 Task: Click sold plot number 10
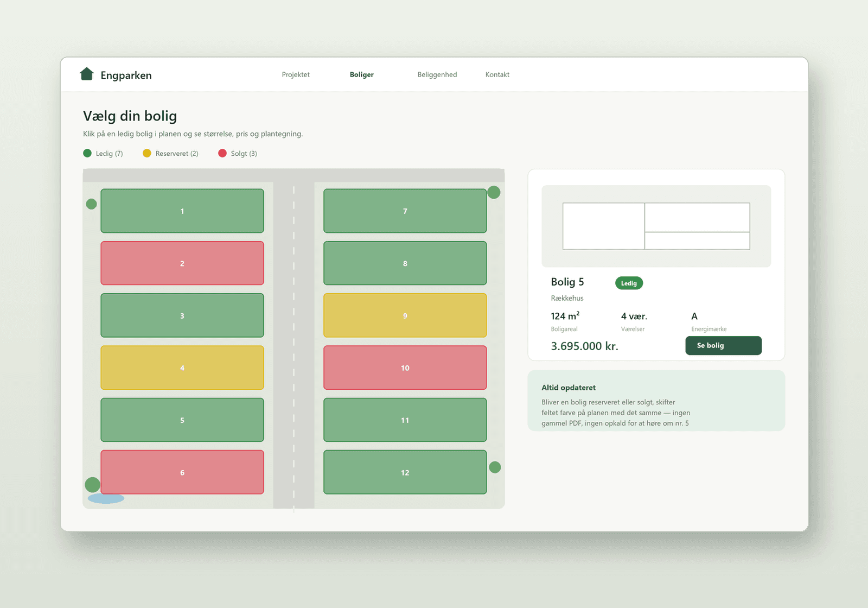(405, 368)
